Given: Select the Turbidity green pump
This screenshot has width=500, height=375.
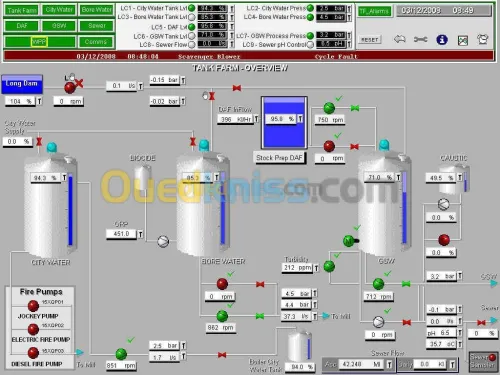Looking at the screenshot, I should (x=329, y=266).
